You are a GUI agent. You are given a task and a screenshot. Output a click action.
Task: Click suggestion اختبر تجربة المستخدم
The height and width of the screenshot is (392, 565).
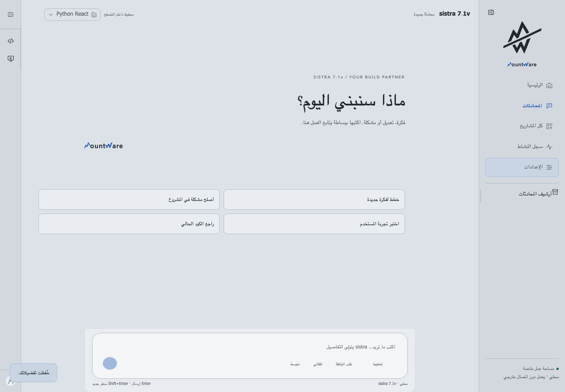tap(314, 224)
